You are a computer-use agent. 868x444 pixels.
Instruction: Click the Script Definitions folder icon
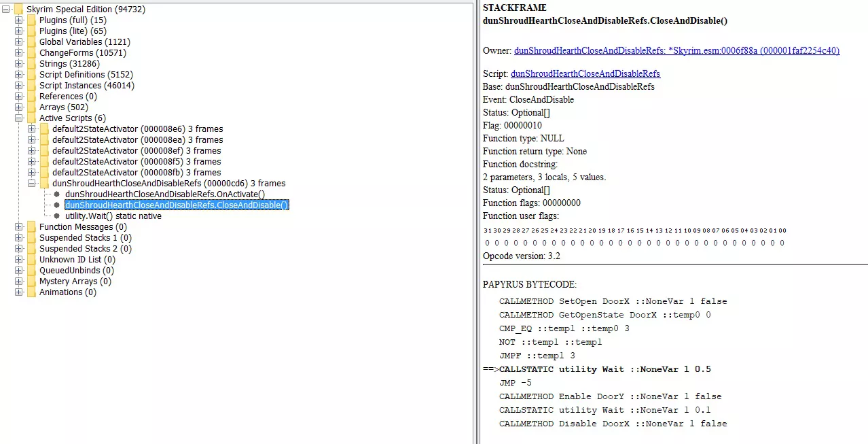(x=31, y=75)
